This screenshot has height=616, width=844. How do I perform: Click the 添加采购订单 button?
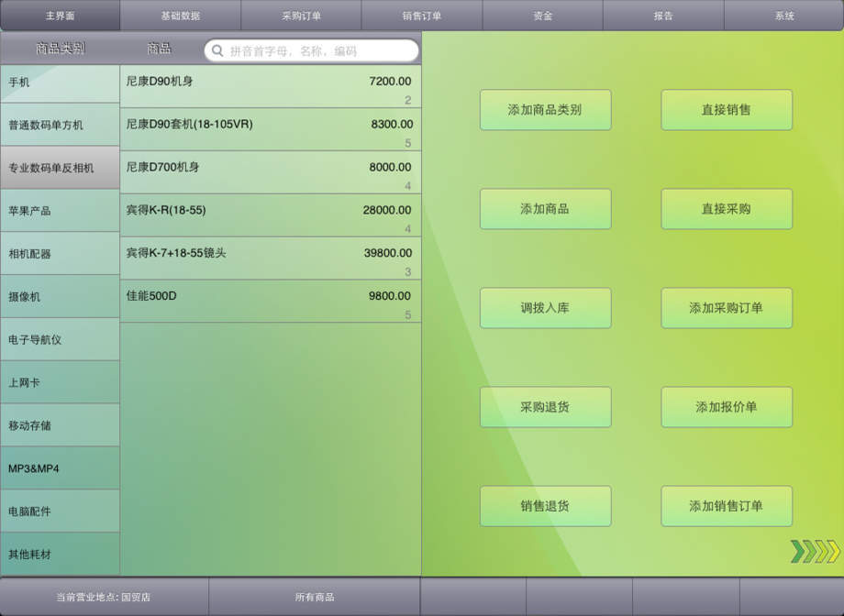pos(727,308)
